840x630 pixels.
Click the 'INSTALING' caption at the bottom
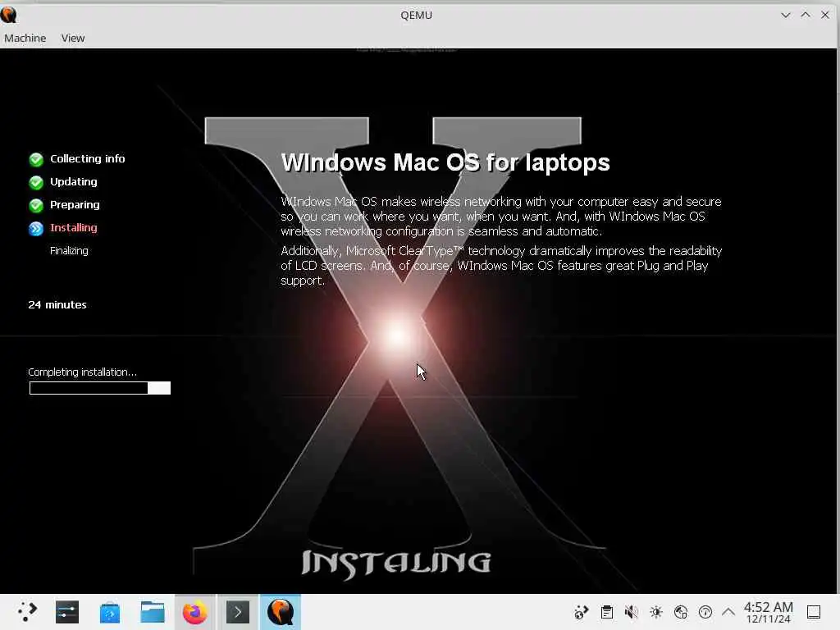point(396,564)
